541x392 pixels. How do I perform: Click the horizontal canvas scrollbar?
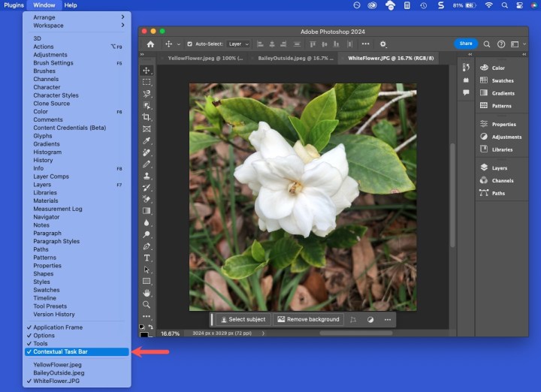click(356, 333)
